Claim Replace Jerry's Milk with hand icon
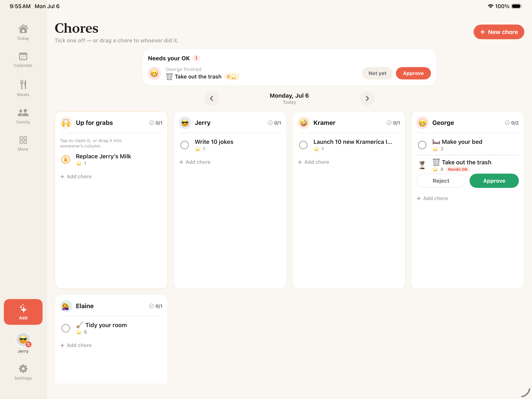 pos(66,159)
